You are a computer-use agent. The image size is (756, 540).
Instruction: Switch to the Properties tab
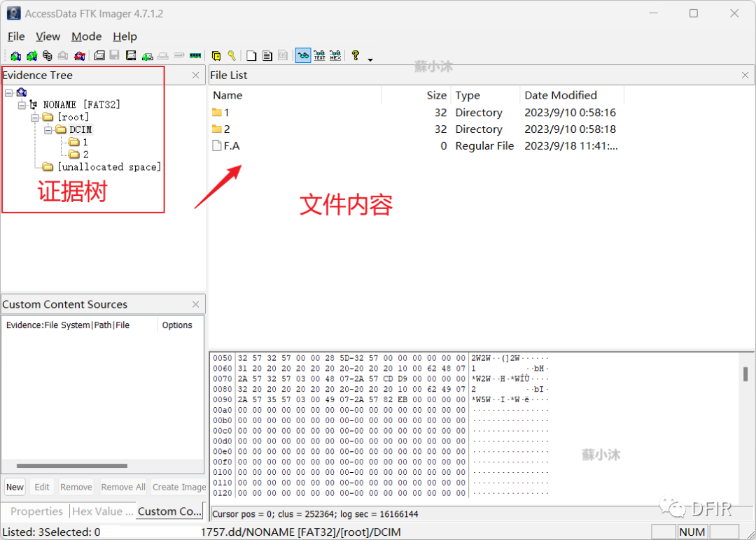coord(36,511)
